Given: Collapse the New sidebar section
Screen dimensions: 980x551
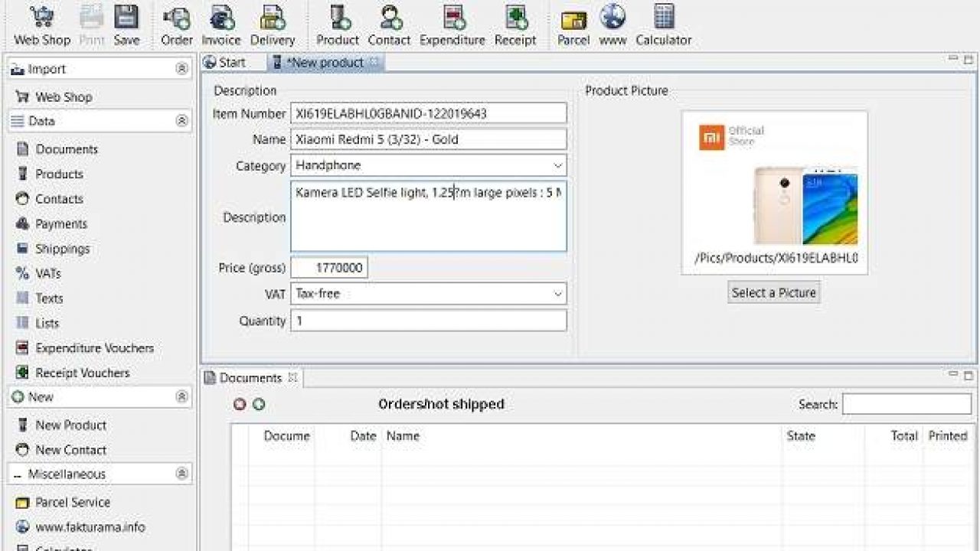Looking at the screenshot, I should 181,397.
